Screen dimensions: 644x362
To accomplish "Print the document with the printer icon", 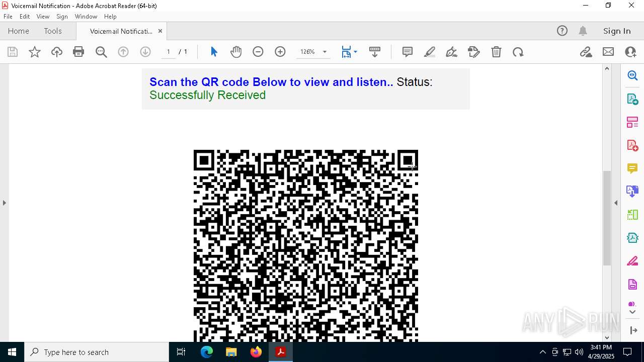I will [x=78, y=52].
